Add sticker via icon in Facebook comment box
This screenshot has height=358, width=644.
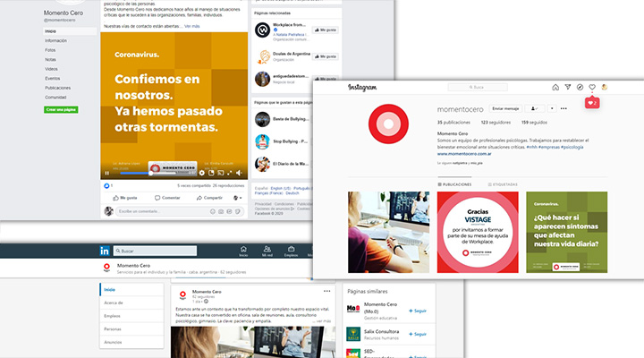237,211
